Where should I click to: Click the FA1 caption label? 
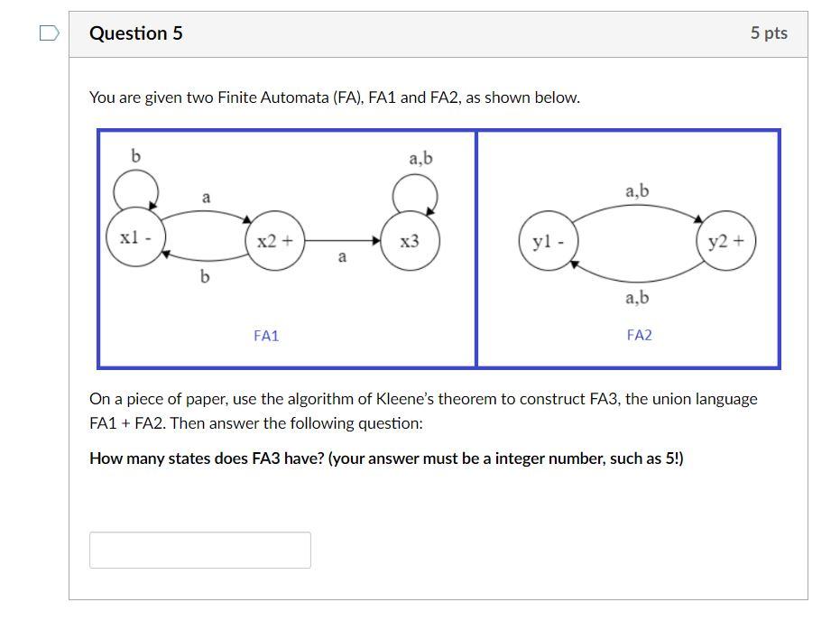[265, 335]
